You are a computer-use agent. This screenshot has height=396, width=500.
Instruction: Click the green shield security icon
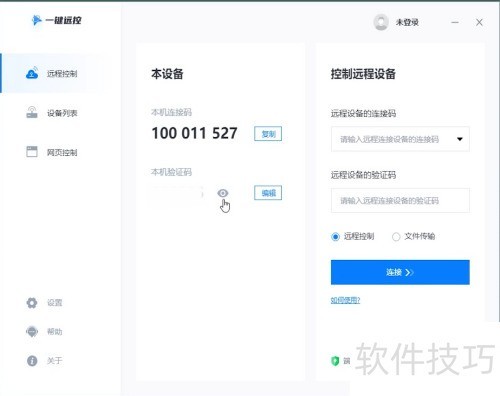click(x=335, y=361)
